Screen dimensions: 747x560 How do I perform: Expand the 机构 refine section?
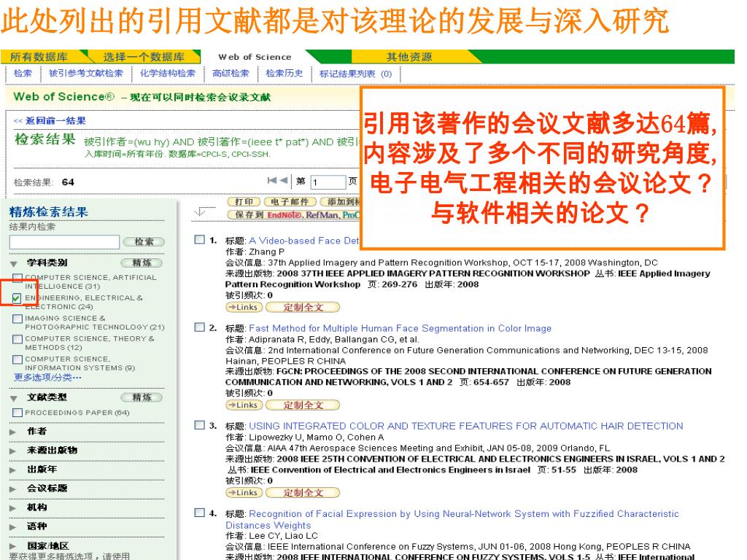tap(13, 508)
